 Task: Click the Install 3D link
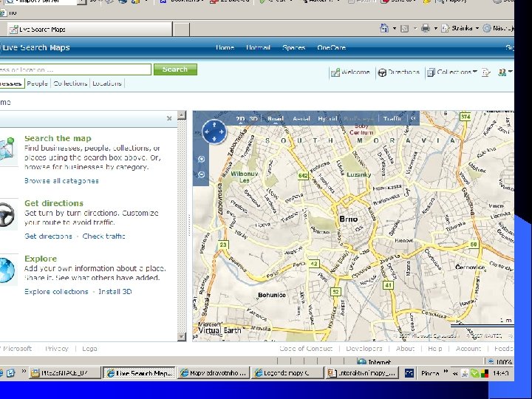pyautogui.click(x=115, y=291)
